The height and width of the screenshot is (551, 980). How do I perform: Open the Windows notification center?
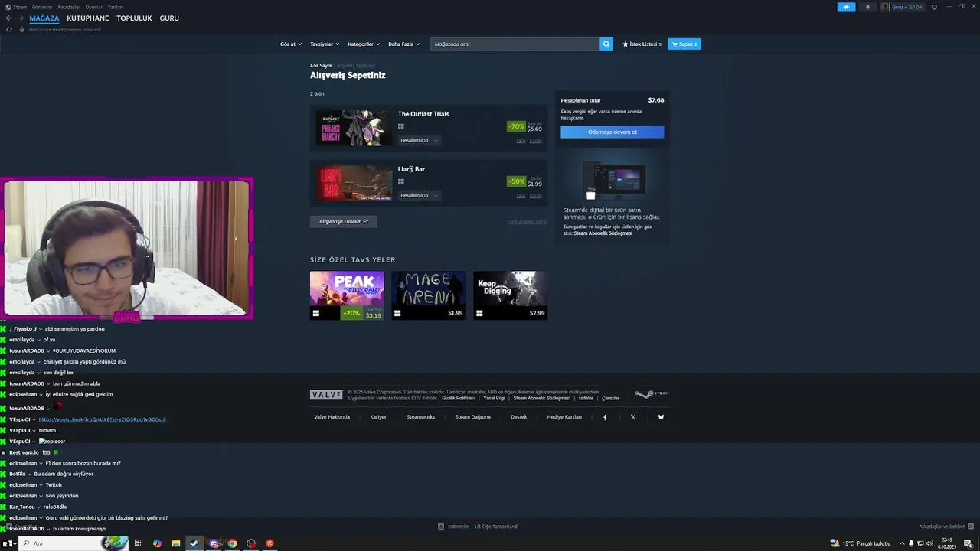coord(968,543)
